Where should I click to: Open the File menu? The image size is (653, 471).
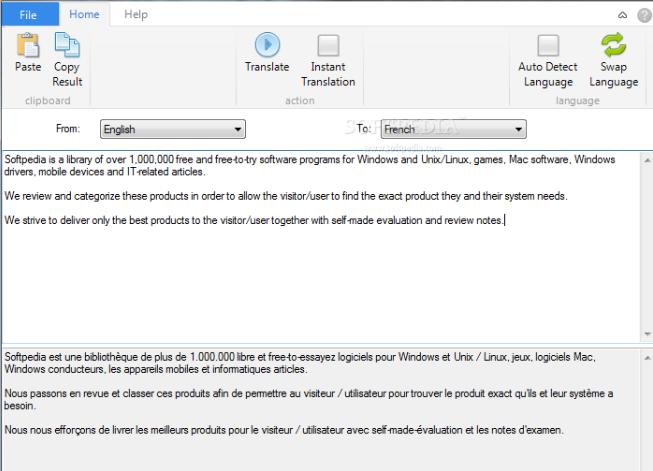coord(28,15)
